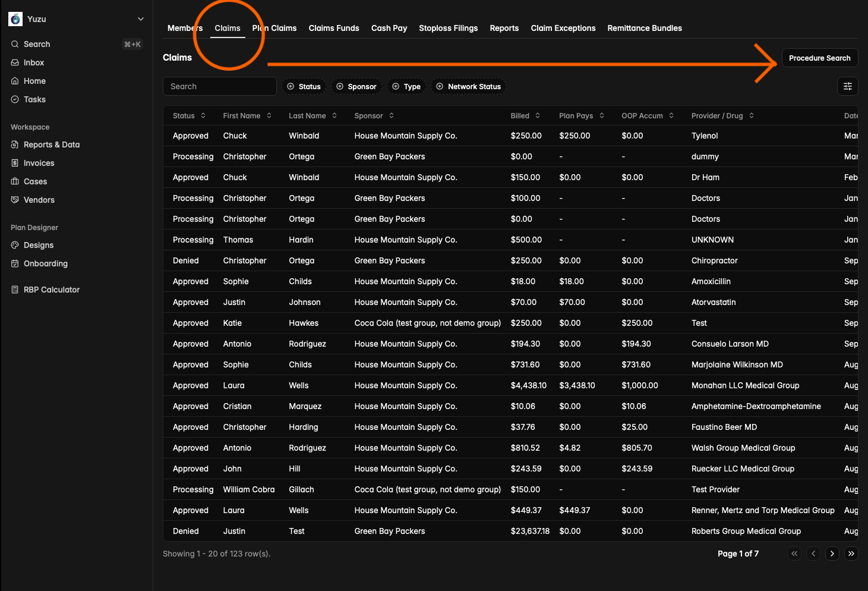The width and height of the screenshot is (868, 591).
Task: Click the Cases sidebar icon
Action: pos(15,181)
